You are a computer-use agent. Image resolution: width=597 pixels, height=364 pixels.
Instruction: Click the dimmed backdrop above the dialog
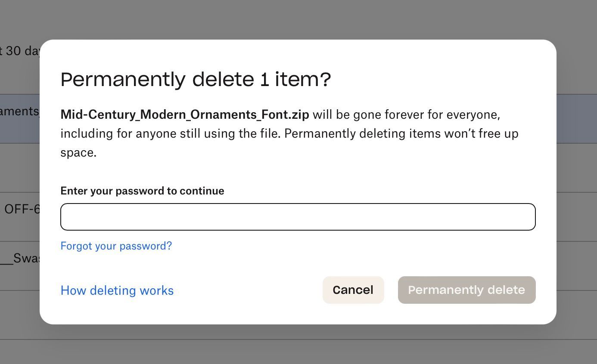pyautogui.click(x=298, y=19)
